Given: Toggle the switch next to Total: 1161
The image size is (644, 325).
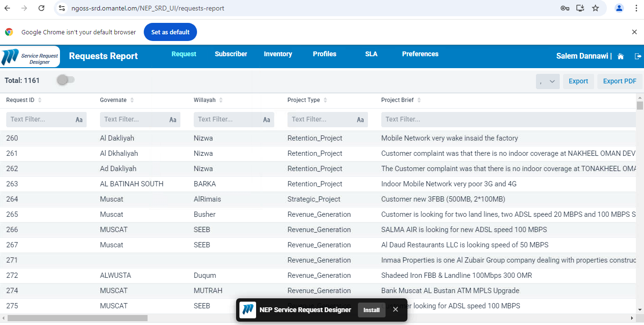Looking at the screenshot, I should (66, 80).
